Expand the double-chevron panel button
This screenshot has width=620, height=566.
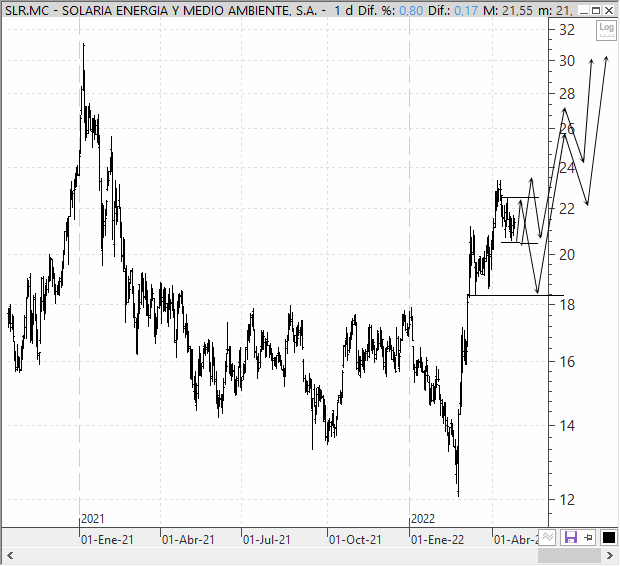[548, 537]
